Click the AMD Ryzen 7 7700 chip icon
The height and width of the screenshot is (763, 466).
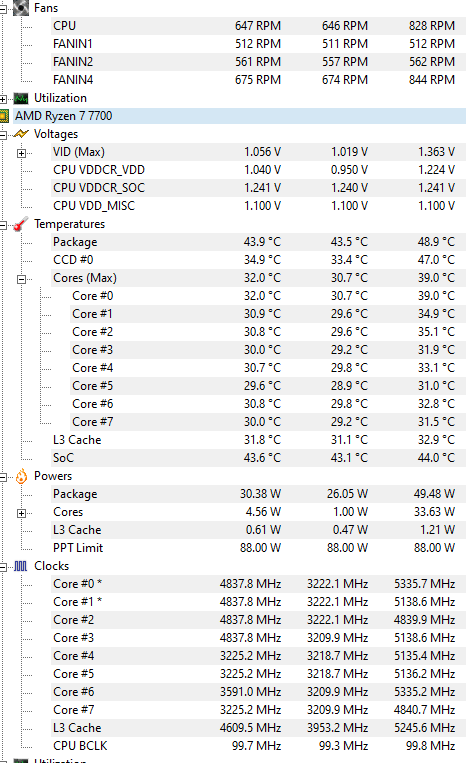(4, 116)
